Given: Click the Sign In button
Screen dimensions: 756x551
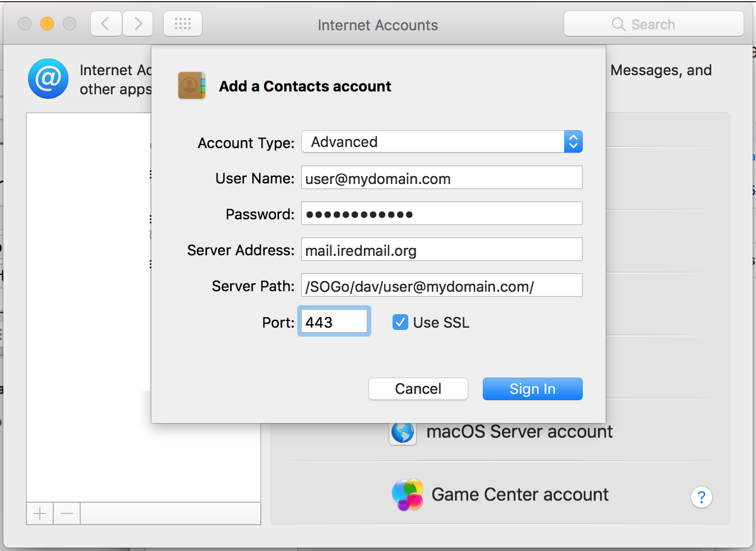Looking at the screenshot, I should [x=533, y=389].
